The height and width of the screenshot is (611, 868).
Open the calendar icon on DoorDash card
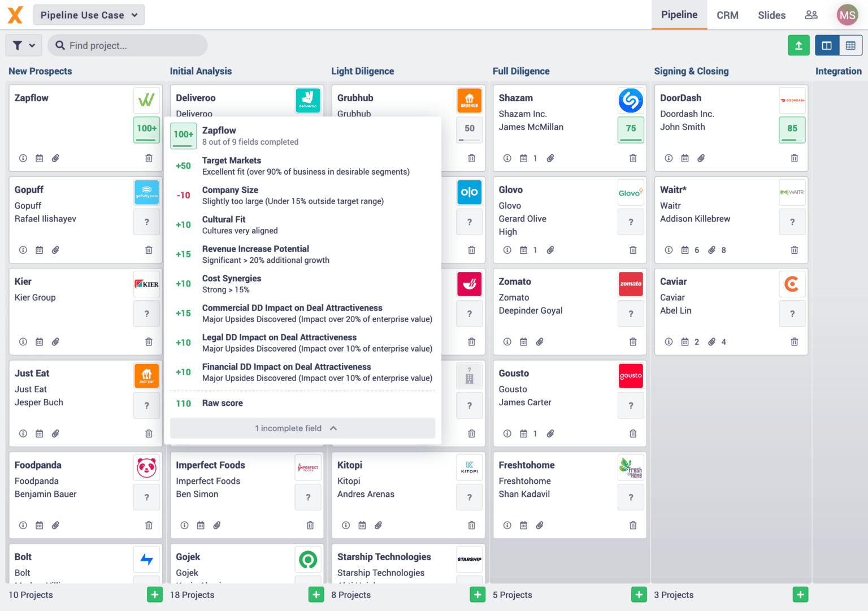coord(685,158)
